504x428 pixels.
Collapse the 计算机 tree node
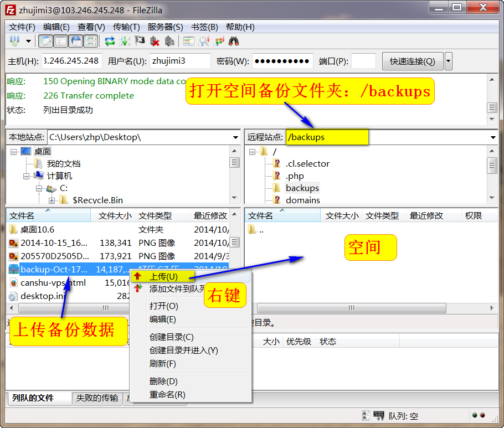point(27,176)
